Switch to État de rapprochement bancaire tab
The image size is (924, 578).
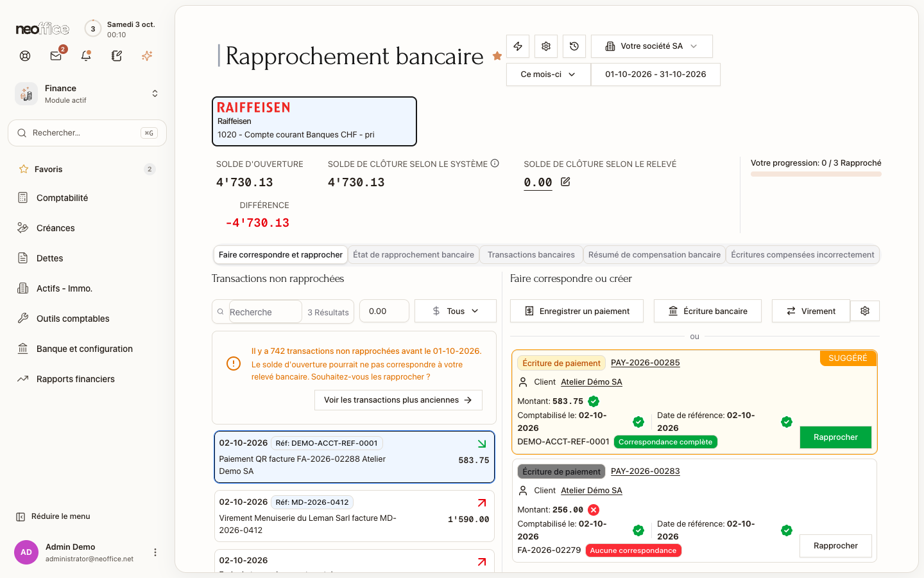[x=413, y=255]
